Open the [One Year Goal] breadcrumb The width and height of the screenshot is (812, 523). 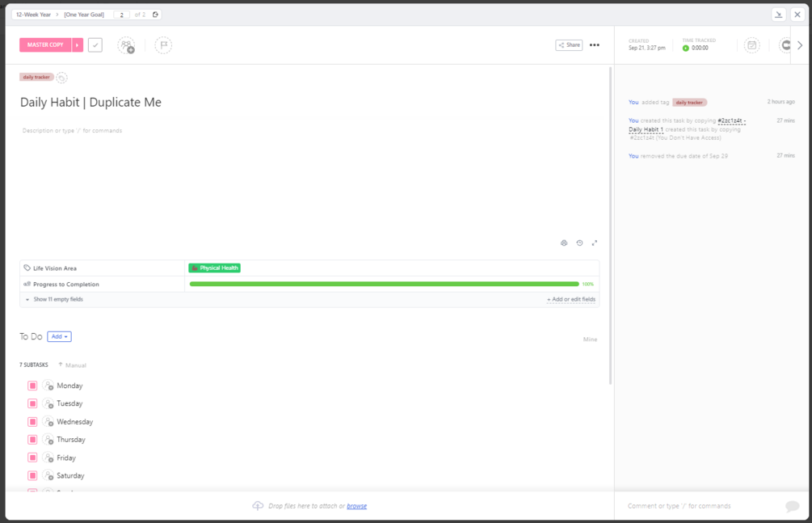pyautogui.click(x=84, y=15)
